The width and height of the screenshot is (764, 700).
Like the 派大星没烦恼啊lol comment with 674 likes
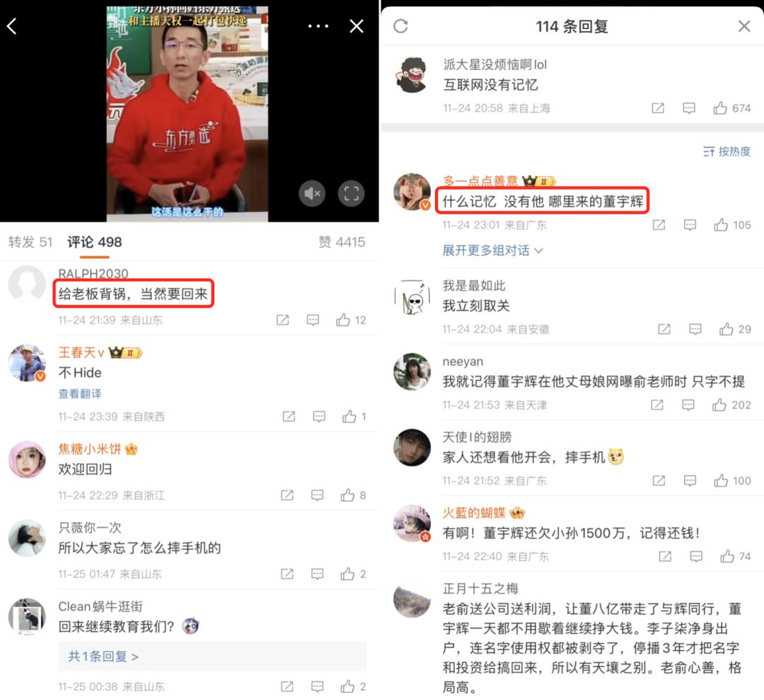point(731,108)
